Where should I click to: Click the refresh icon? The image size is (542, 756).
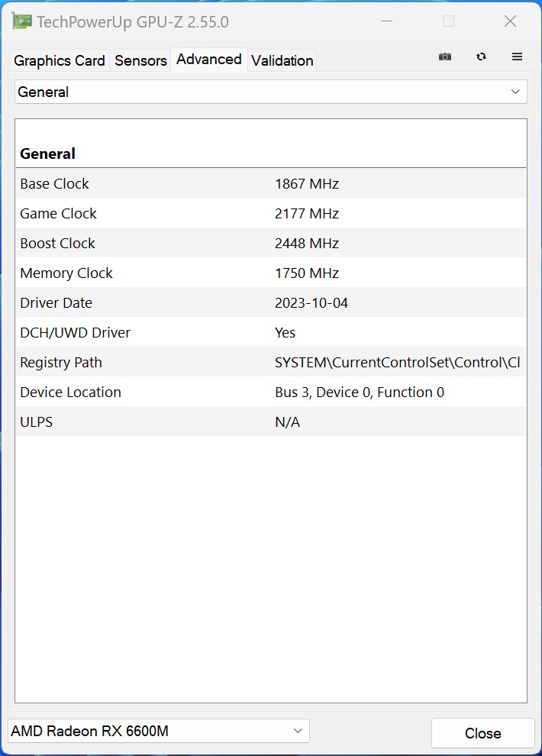point(481,57)
